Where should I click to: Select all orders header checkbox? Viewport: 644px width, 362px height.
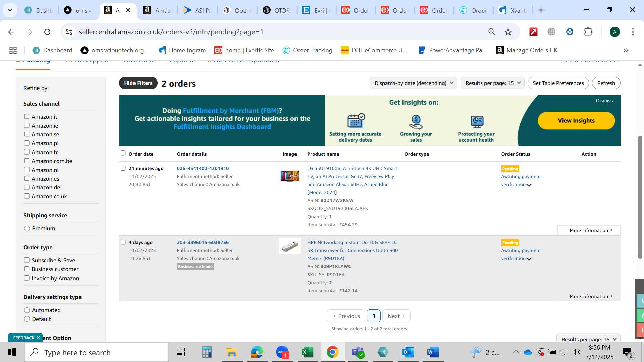coord(123,153)
